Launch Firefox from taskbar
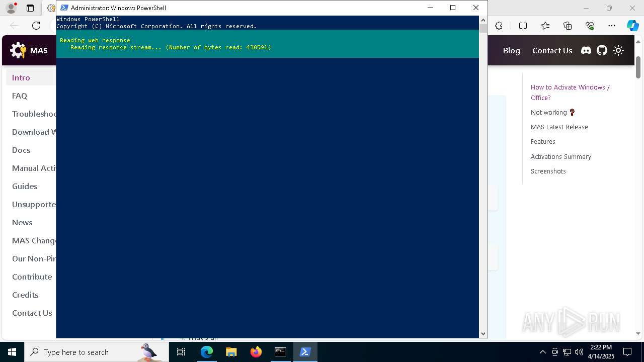Viewport: 644px width, 362px height. tap(256, 352)
